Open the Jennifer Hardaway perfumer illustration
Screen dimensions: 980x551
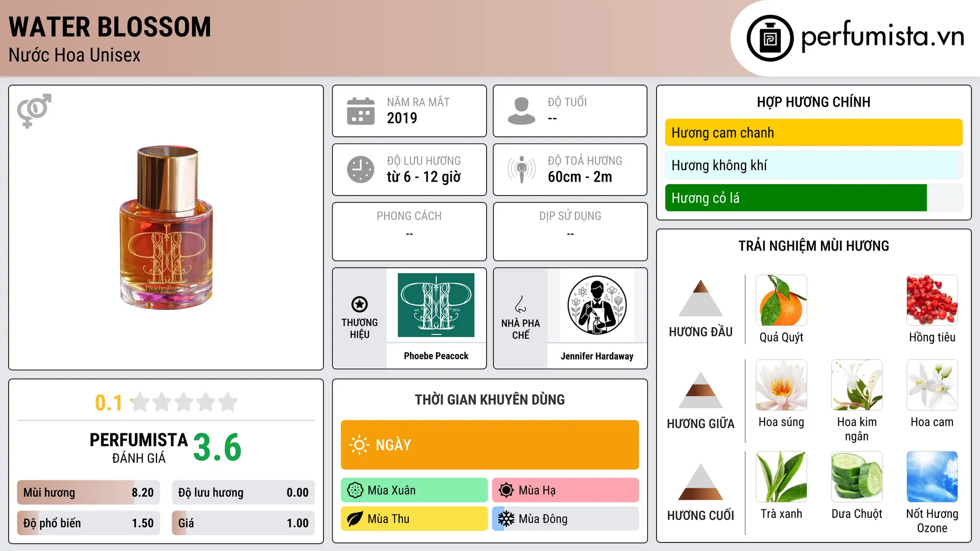point(597,305)
